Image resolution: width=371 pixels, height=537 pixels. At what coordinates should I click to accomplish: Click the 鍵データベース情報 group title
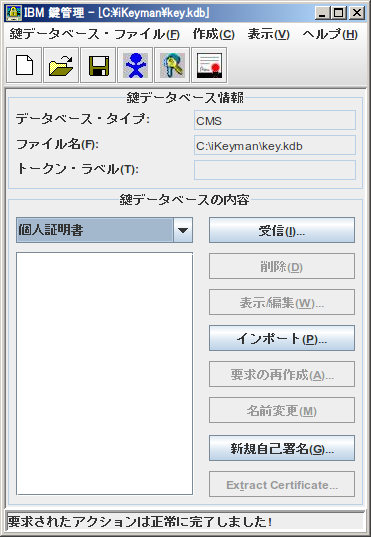[185, 98]
